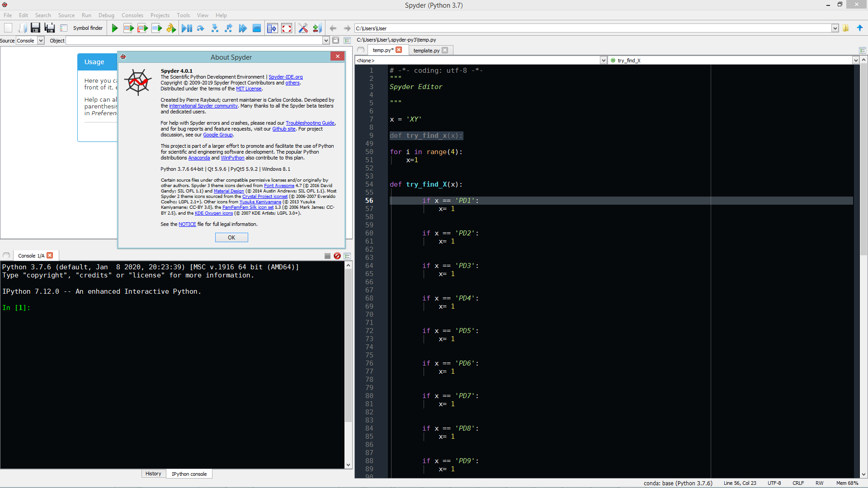Image resolution: width=868 pixels, height=488 pixels.
Task: Click the red interrupt kernel icon in console
Action: coord(337,256)
